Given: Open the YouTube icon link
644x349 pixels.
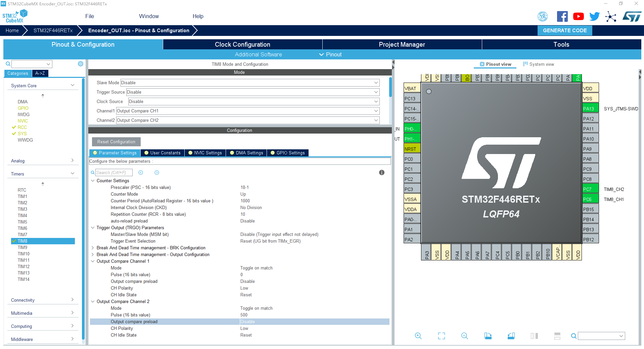Looking at the screenshot, I should [x=578, y=16].
